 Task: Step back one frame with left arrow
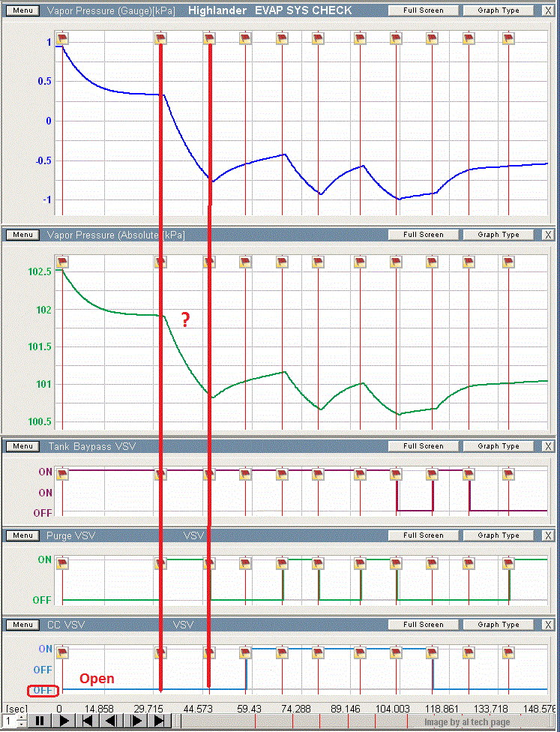111,721
